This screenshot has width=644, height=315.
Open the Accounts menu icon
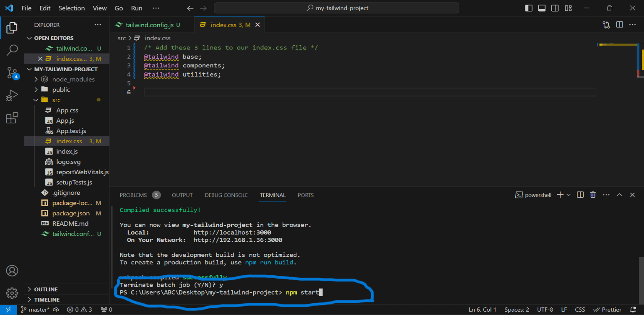12,271
